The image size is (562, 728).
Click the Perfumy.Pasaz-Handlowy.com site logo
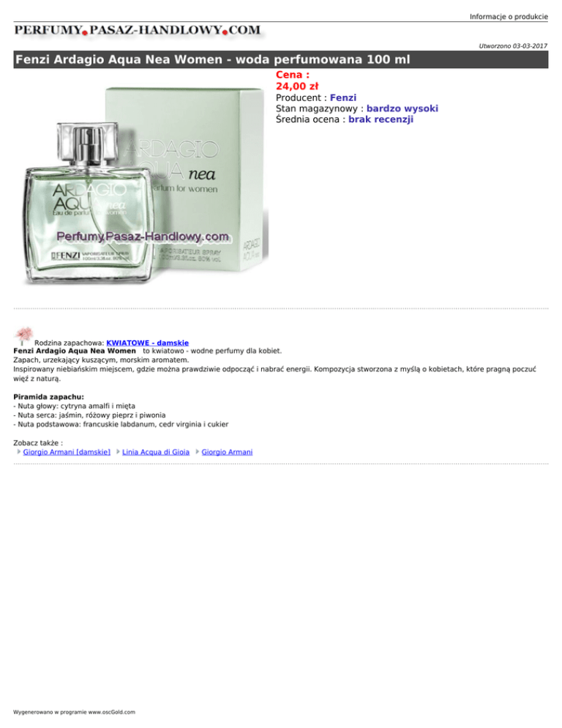click(x=138, y=31)
